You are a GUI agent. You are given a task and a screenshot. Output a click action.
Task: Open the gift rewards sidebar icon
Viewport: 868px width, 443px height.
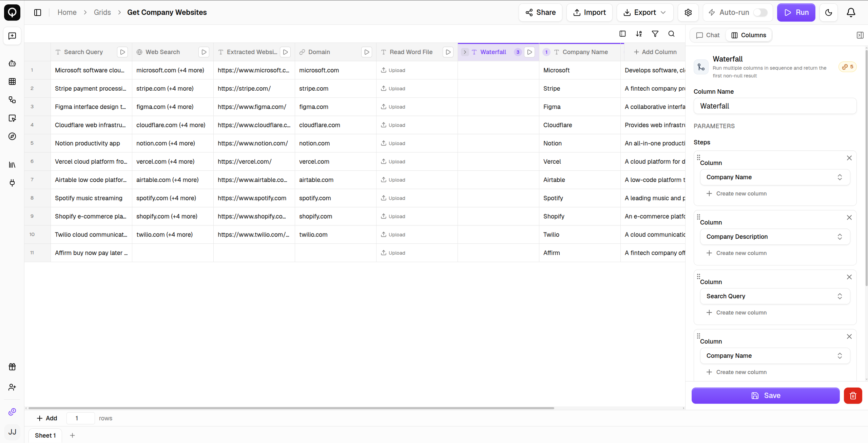pyautogui.click(x=12, y=367)
